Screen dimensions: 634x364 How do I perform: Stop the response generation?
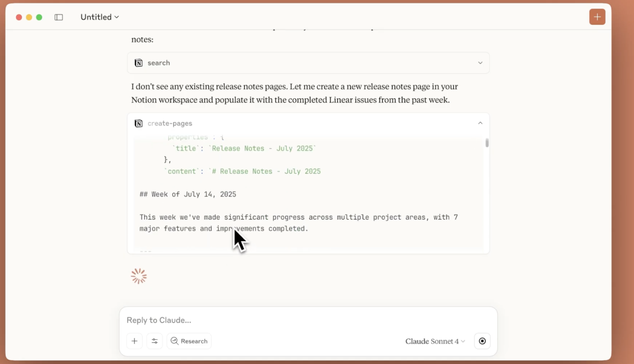[x=482, y=341]
